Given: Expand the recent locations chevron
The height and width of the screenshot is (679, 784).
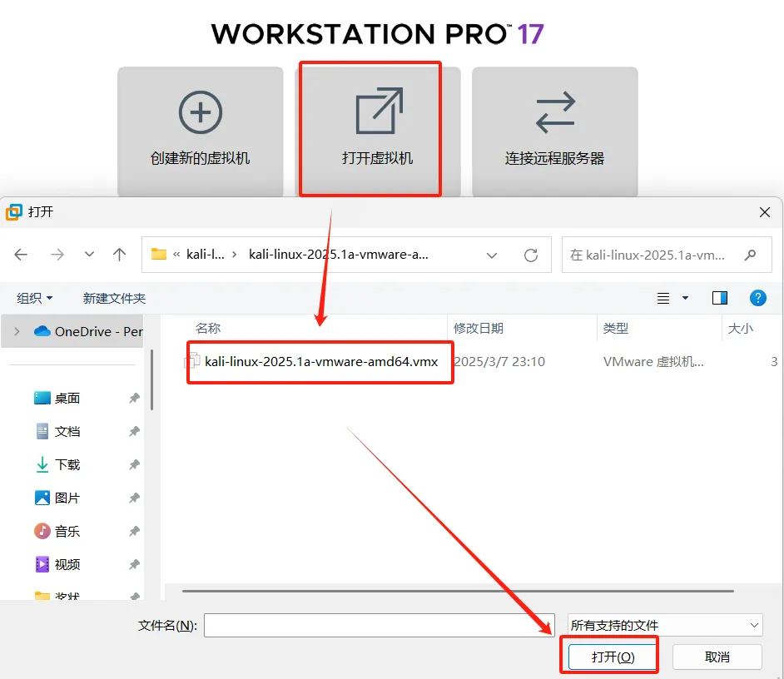Looking at the screenshot, I should click(x=89, y=255).
